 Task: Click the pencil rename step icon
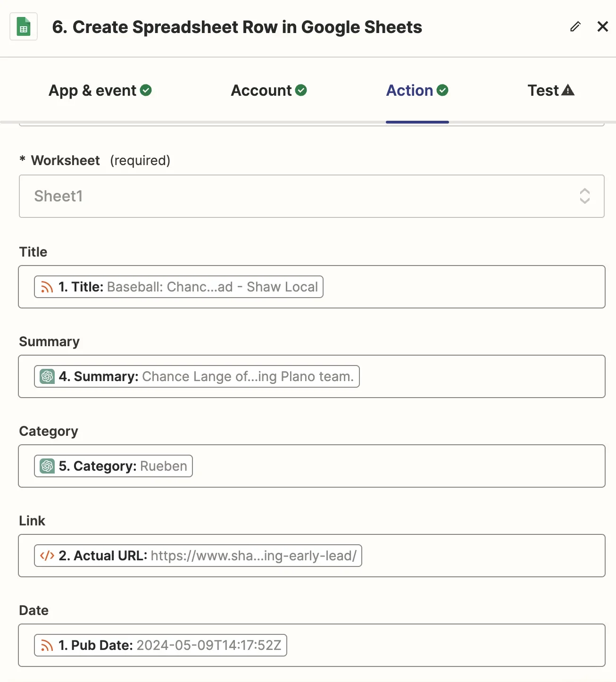pos(575,27)
